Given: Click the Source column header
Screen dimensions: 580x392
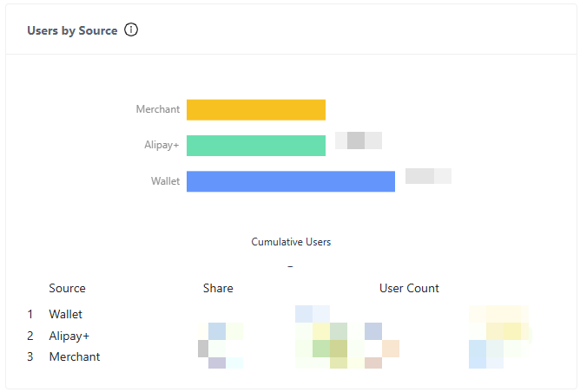Looking at the screenshot, I should tap(67, 288).
